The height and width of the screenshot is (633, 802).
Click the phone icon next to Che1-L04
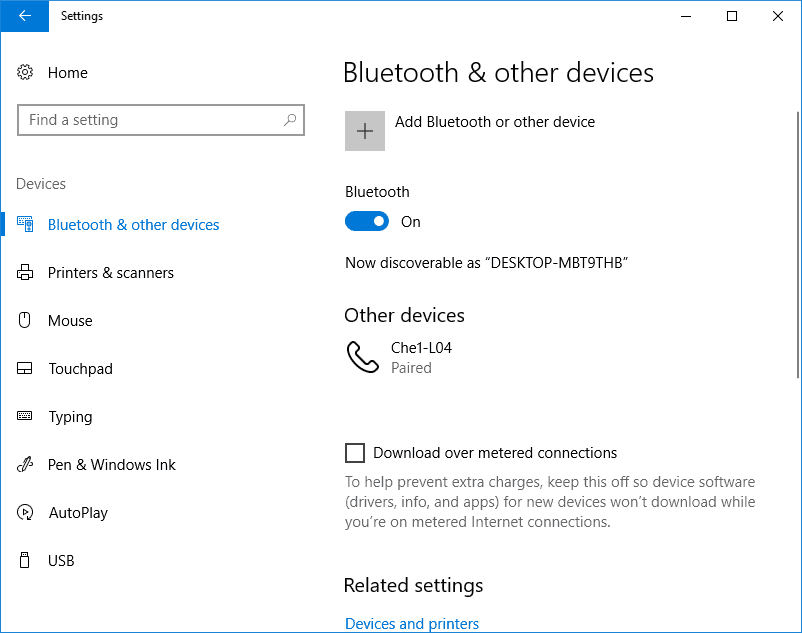362,357
